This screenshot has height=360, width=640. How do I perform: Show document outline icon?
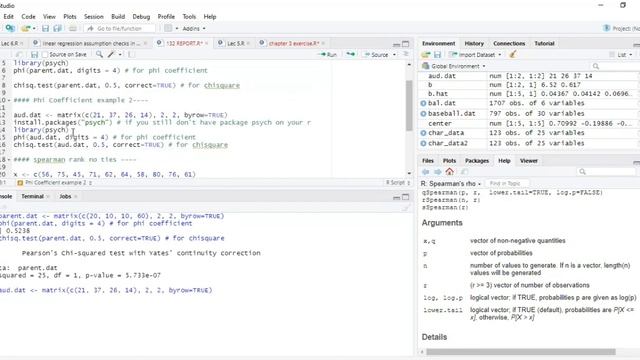pos(406,54)
